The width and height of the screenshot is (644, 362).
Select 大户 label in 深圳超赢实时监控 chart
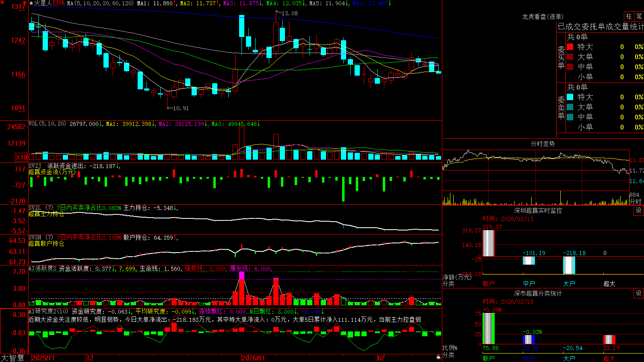pos(569,284)
